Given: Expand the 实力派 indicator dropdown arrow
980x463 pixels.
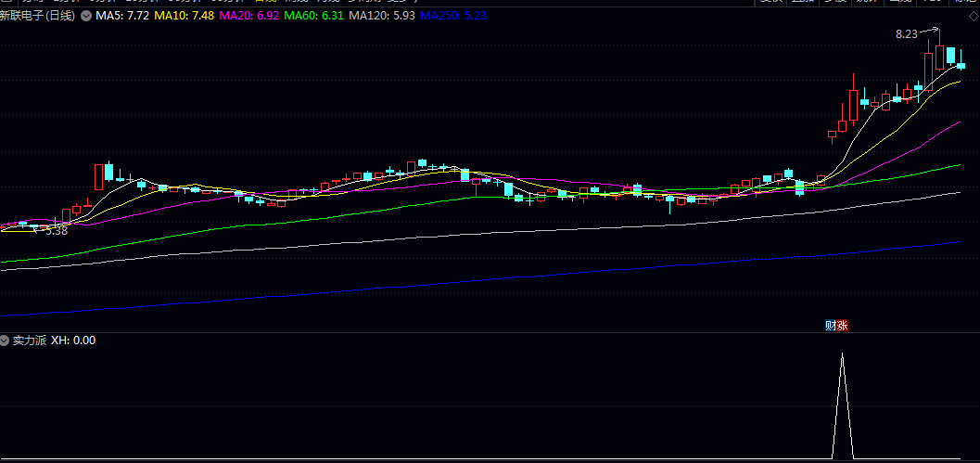Looking at the screenshot, I should click(6, 341).
